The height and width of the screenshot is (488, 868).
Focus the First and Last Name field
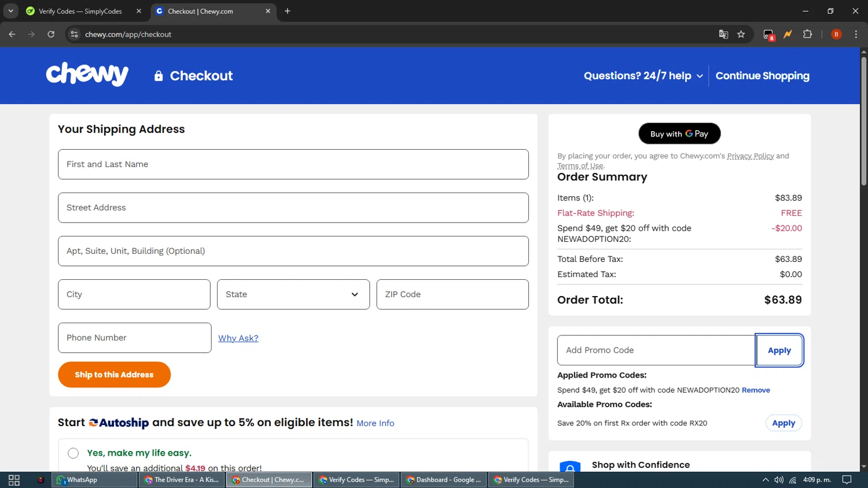click(x=293, y=164)
